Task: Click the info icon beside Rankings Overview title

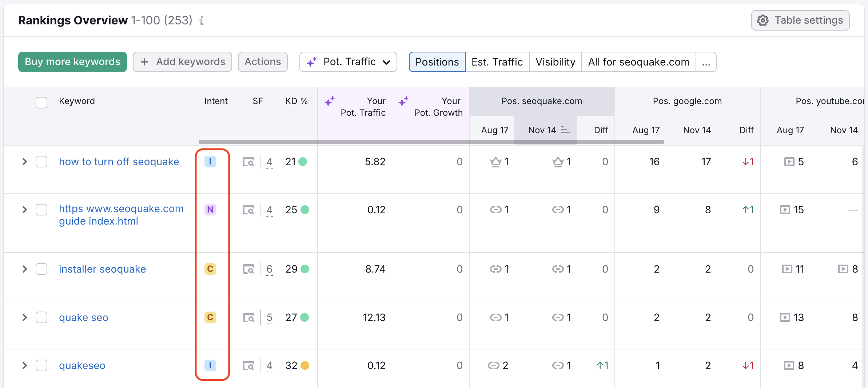Action: pos(202,21)
